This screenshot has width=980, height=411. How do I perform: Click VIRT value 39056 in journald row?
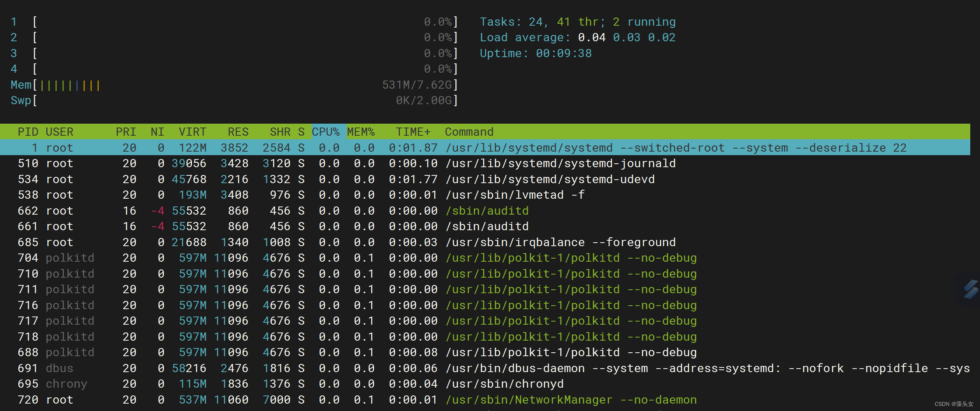[189, 163]
